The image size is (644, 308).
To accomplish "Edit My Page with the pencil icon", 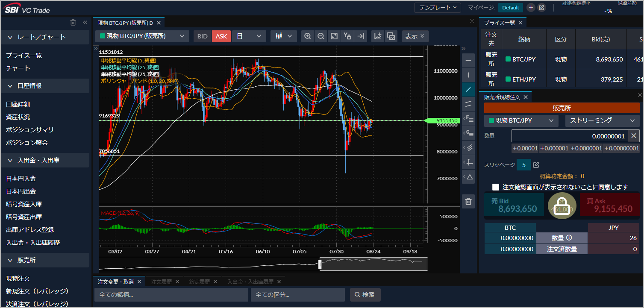I will pyautogui.click(x=541, y=7).
